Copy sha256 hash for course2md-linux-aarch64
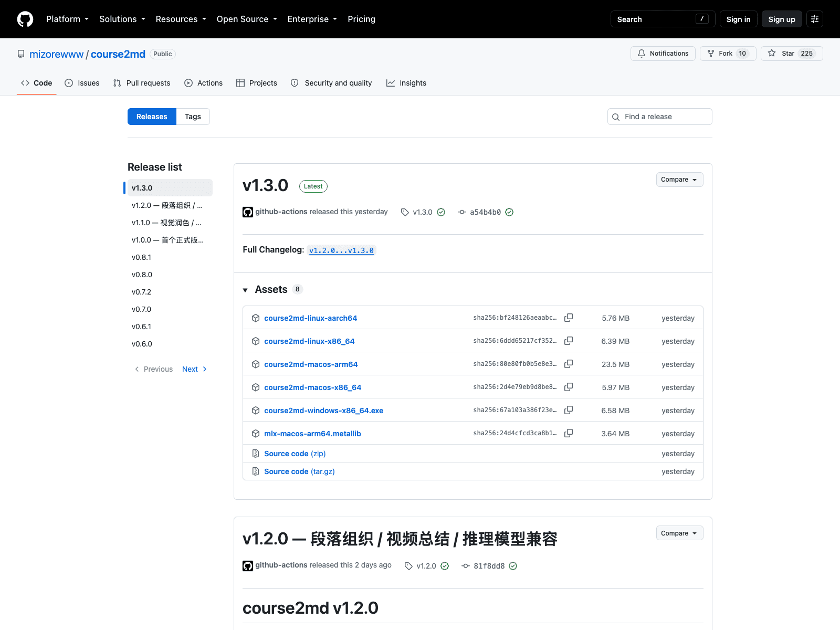 pos(569,318)
